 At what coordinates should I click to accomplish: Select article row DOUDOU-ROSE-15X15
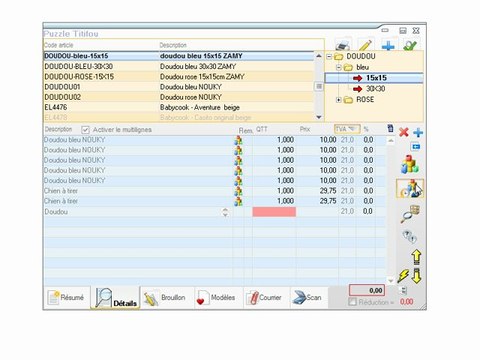pos(179,77)
